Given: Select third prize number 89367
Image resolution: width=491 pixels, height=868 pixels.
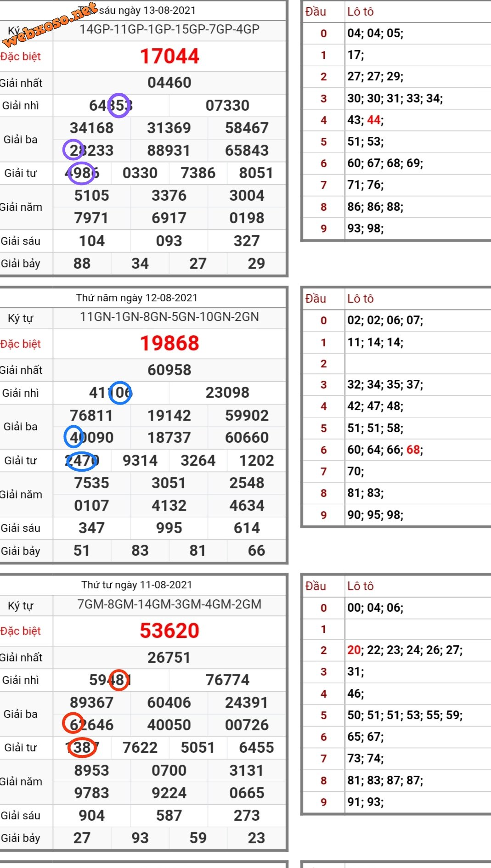Looking at the screenshot, I should (92, 703).
